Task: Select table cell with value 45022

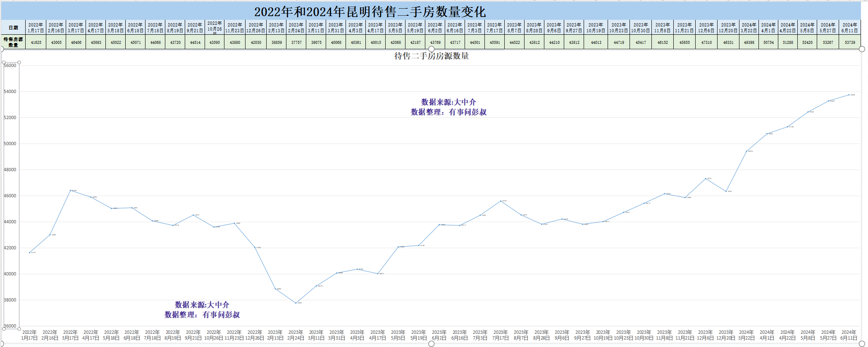Action: coord(116,42)
